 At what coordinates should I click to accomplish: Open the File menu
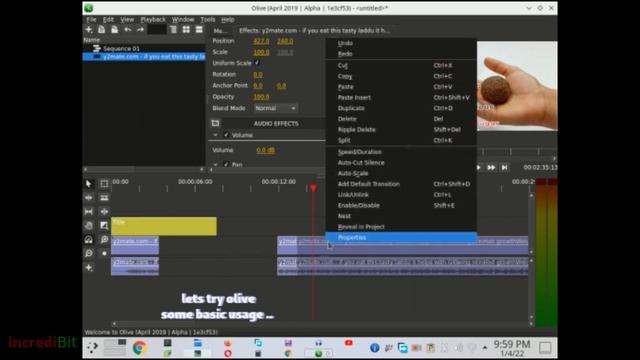(91, 20)
